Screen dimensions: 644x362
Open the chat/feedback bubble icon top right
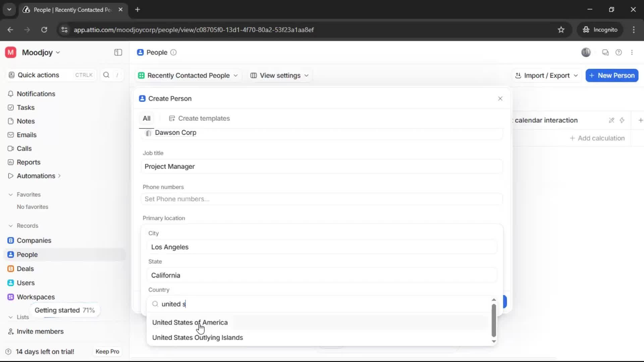(605, 52)
